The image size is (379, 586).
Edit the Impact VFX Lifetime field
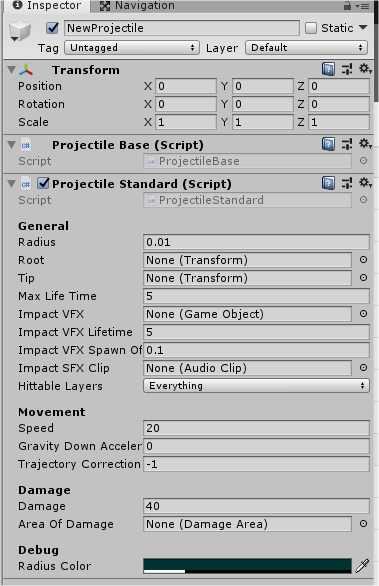(x=256, y=332)
